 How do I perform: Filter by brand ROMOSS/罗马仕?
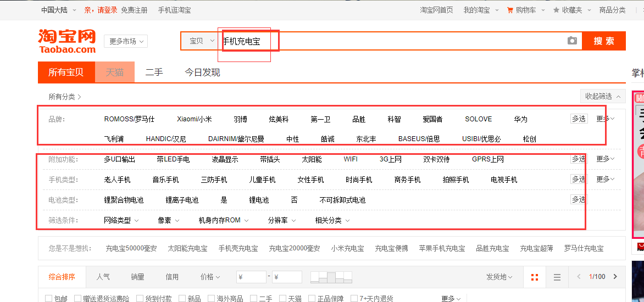[129, 119]
